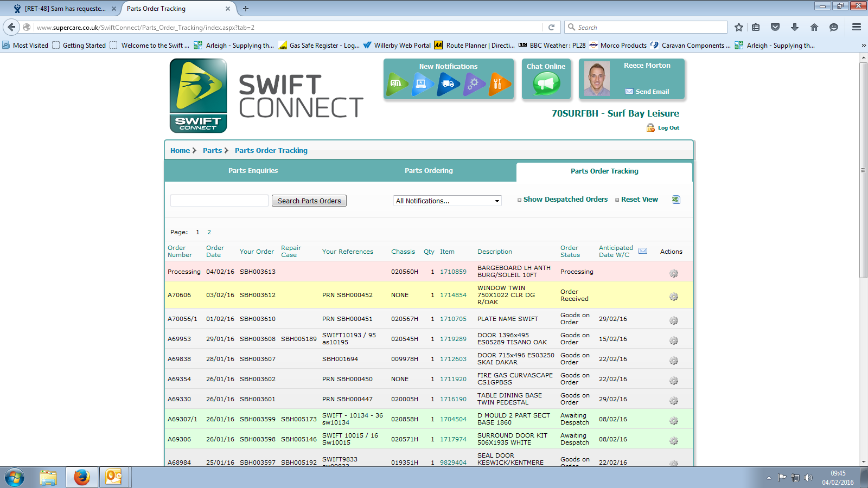Select the delivery truck notification icon
Screen dimensions: 868x488
point(448,84)
